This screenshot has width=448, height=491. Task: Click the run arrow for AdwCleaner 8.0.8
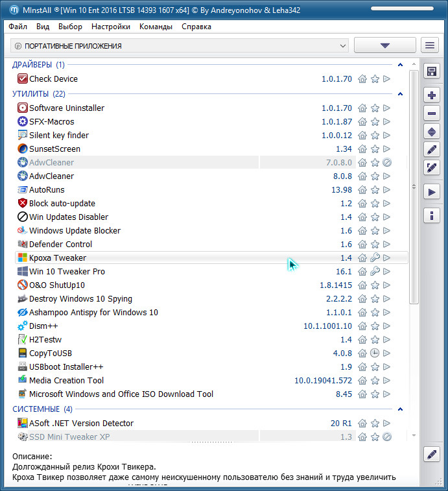tap(387, 176)
